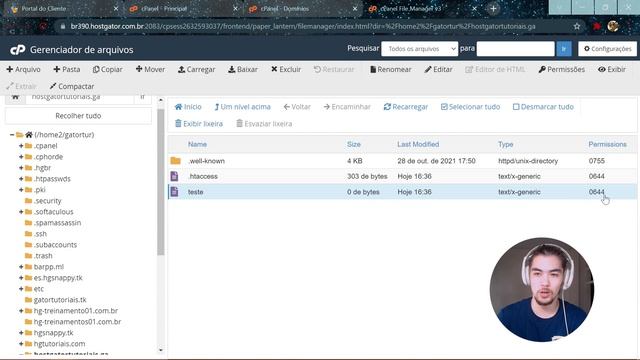Select the .htaccess file name
Viewport: 640px width, 360px height.
(x=203, y=176)
